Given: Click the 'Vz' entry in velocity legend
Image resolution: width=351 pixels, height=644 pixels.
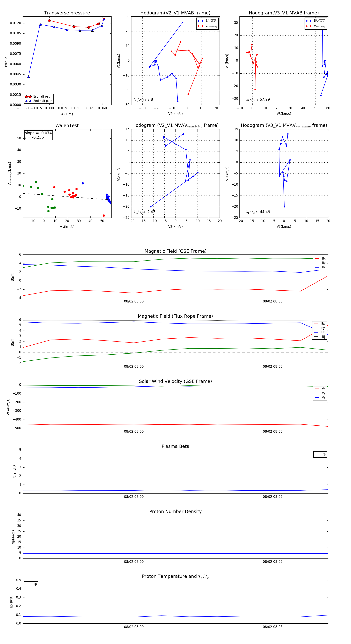Looking at the screenshot, I should pyautogui.click(x=320, y=398).
